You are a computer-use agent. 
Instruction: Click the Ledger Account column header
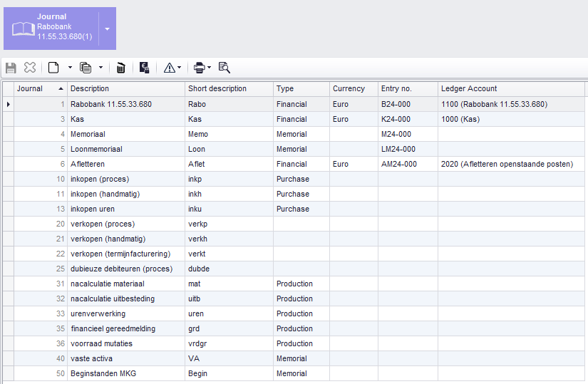pos(511,89)
